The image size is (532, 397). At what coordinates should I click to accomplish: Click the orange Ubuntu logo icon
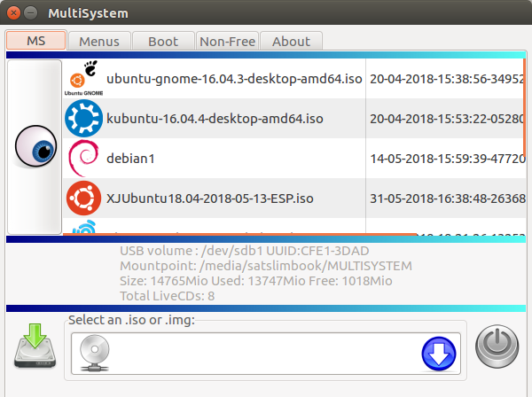click(84, 198)
